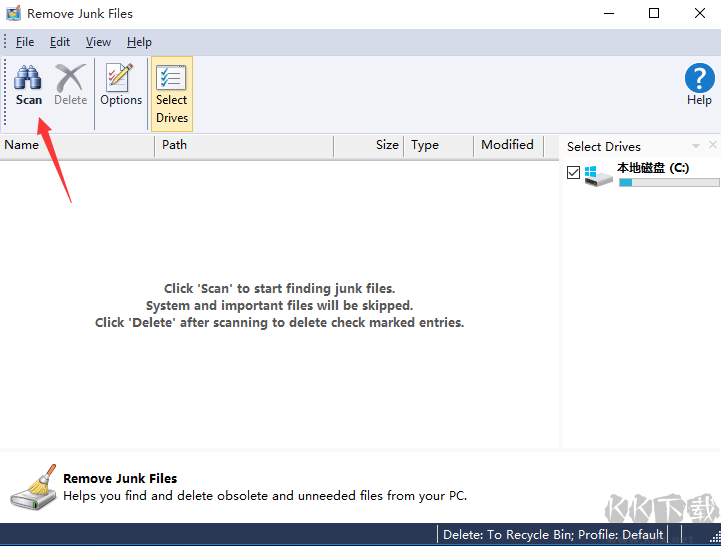Click the toolbar grip handle at left
This screenshot has width=721, height=546.
coord(5,93)
